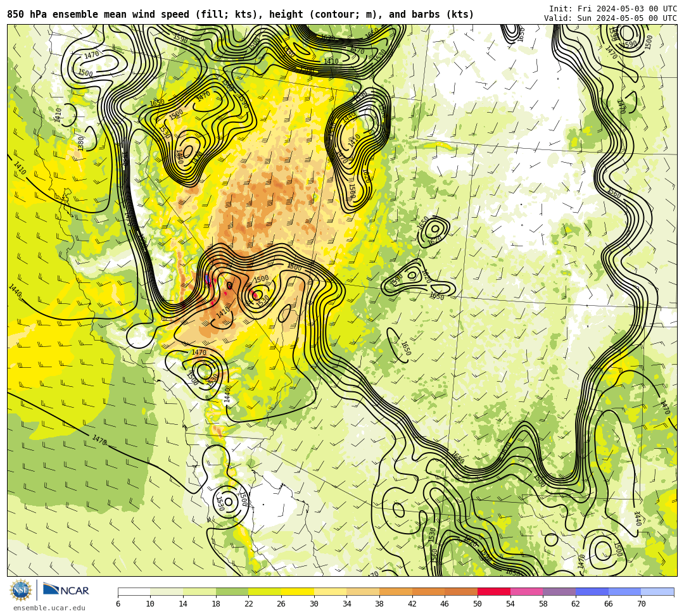This screenshot has width=684, height=616.
Task: Click the colorbar tick label 10
Action: click(x=151, y=604)
